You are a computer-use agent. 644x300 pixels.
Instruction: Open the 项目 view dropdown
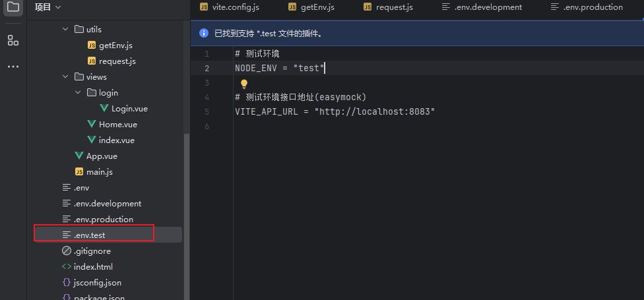pyautogui.click(x=48, y=7)
